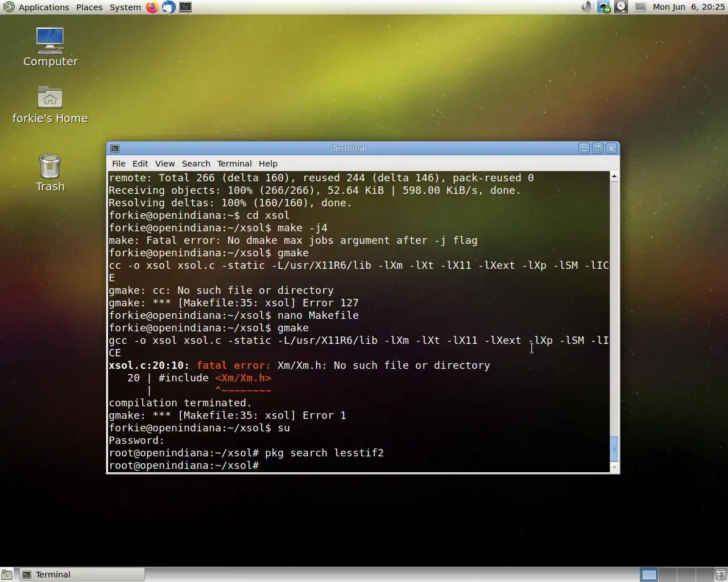
Task: Click 'Resolving deltas' output line
Action: coord(230,203)
